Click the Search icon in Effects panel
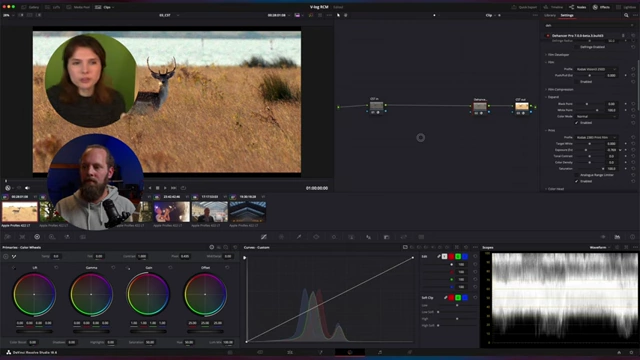Viewport: 640px width, 360px height. [626, 15]
